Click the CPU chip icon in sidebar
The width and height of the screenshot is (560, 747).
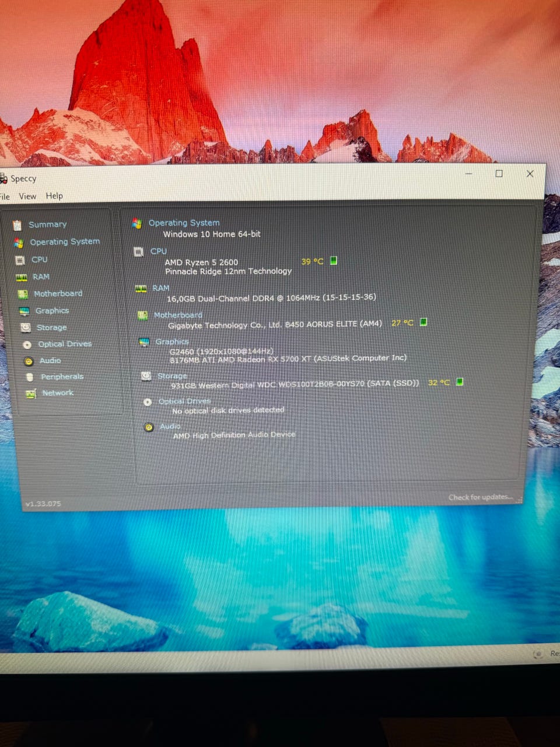point(20,260)
